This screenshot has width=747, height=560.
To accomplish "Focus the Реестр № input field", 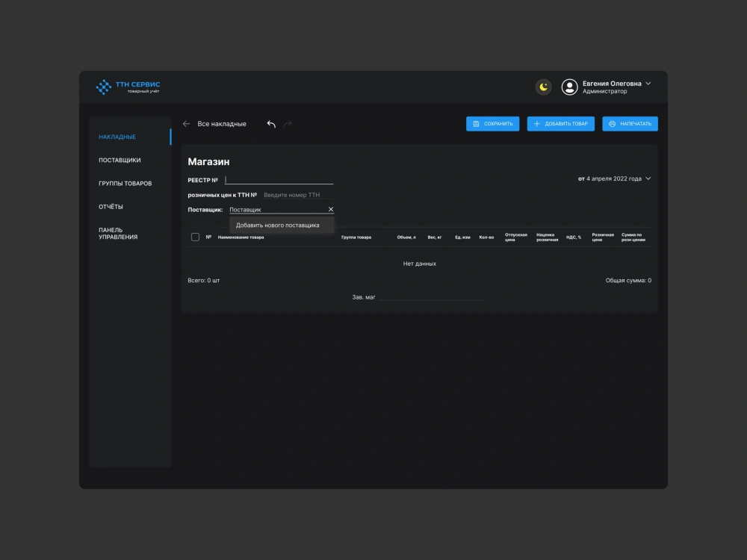I will tap(279, 179).
